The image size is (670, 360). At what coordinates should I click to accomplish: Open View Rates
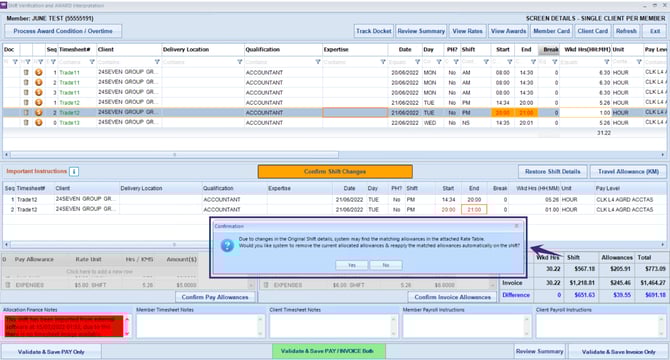pos(467,31)
